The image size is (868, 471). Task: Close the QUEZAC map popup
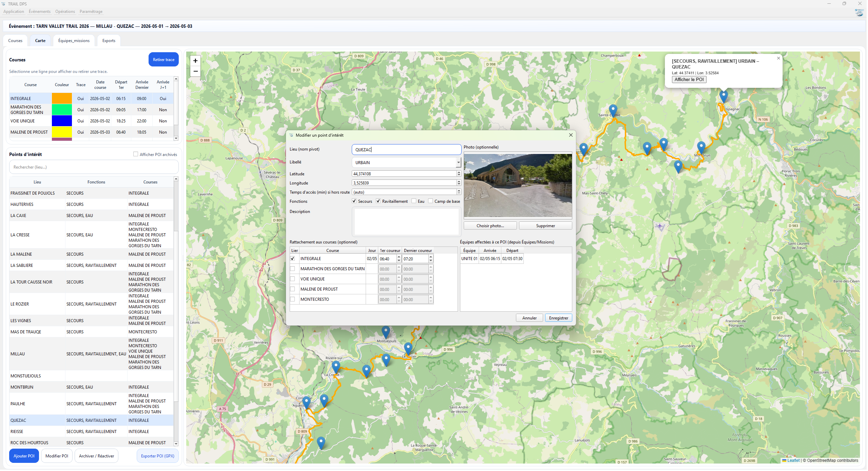tap(778, 58)
